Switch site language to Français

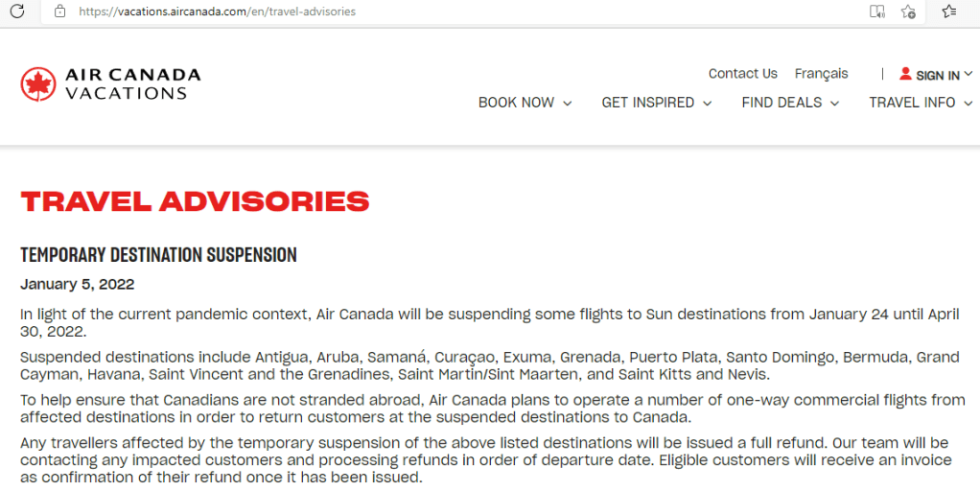[821, 74]
